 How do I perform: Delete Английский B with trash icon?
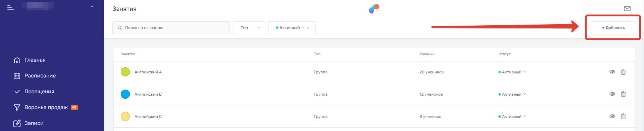pyautogui.click(x=623, y=94)
